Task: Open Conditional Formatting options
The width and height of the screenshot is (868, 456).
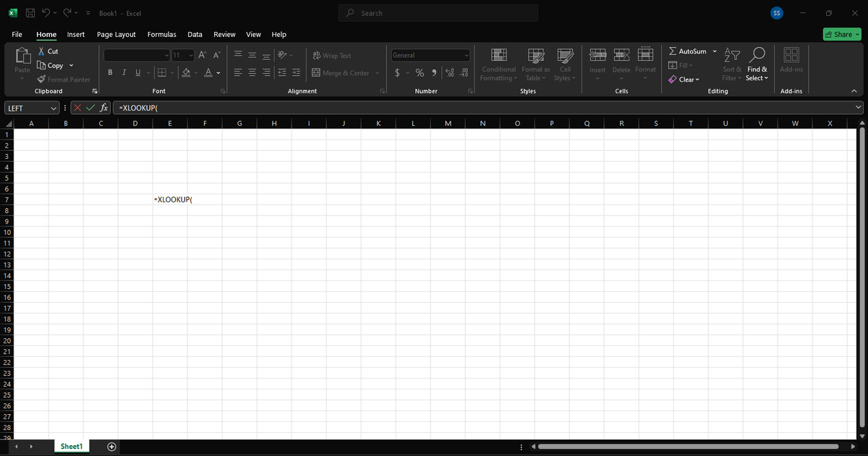Action: tap(498, 65)
